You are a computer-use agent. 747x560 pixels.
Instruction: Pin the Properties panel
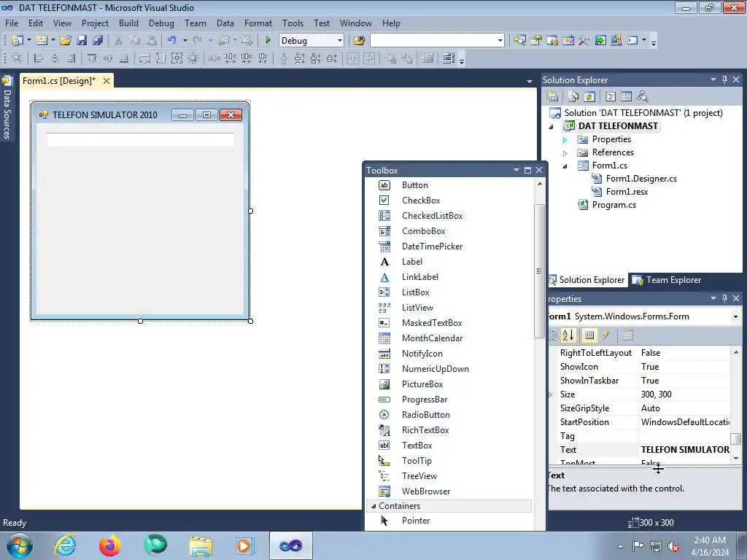point(724,298)
